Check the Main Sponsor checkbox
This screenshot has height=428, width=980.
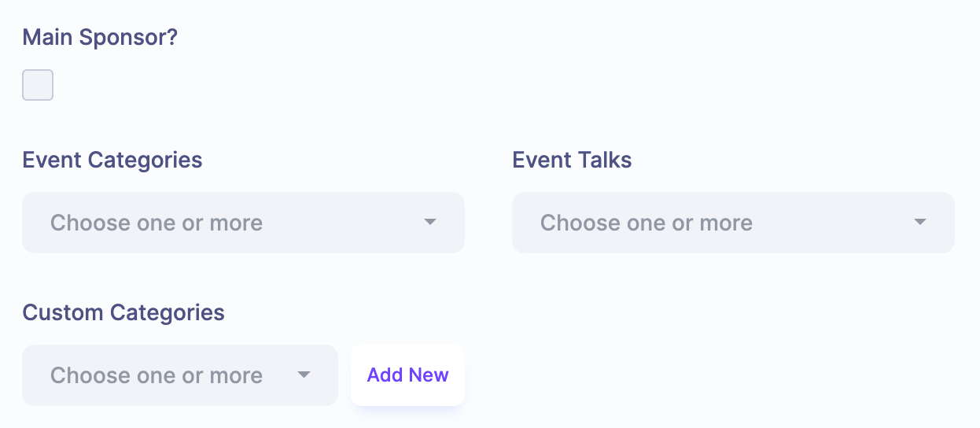pyautogui.click(x=38, y=85)
